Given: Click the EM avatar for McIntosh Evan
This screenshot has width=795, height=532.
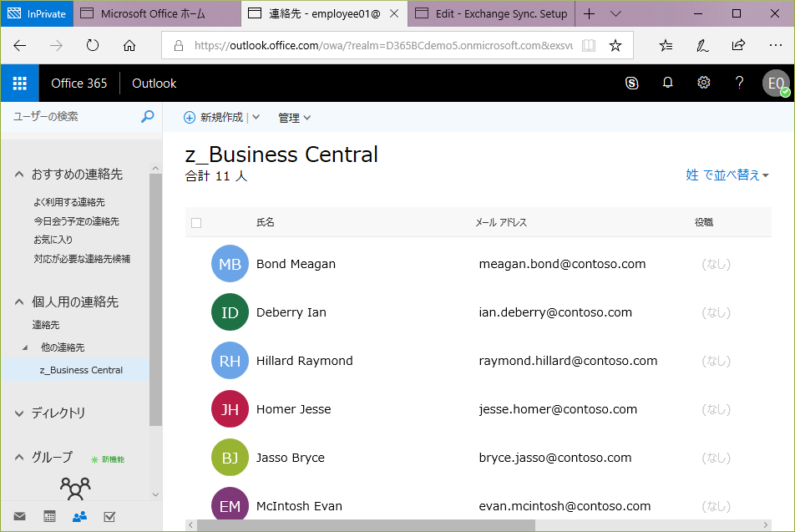Looking at the screenshot, I should (230, 504).
